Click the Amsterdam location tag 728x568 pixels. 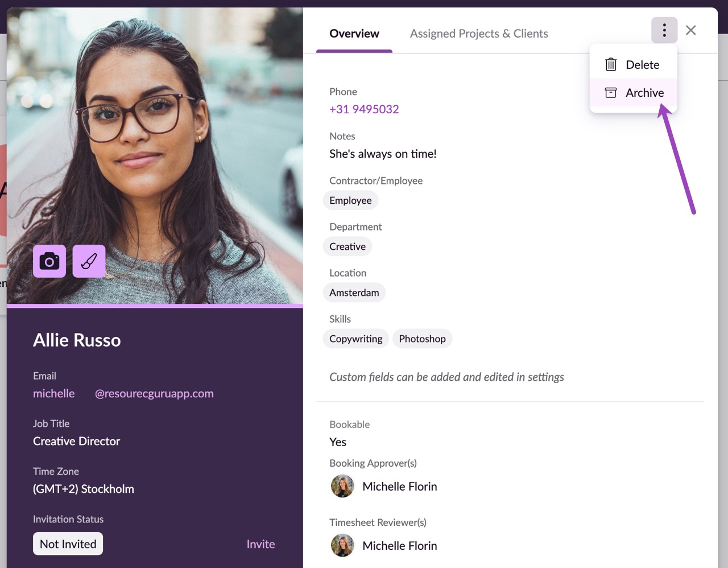click(x=354, y=293)
